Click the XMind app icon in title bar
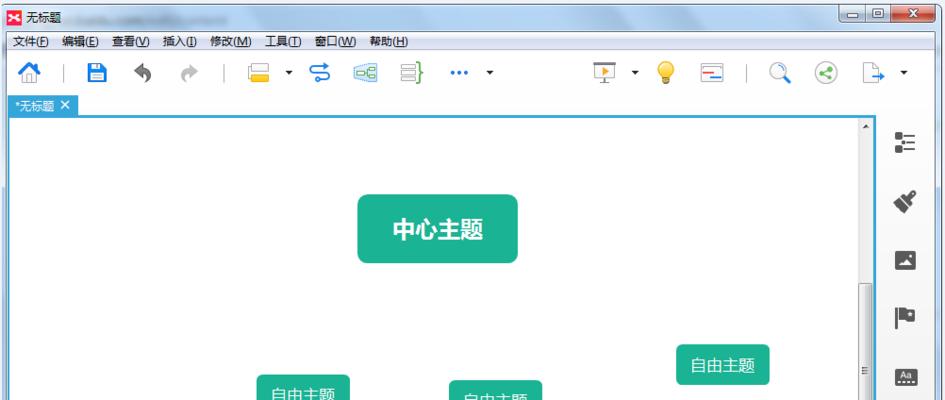945x400 pixels. tap(14, 17)
